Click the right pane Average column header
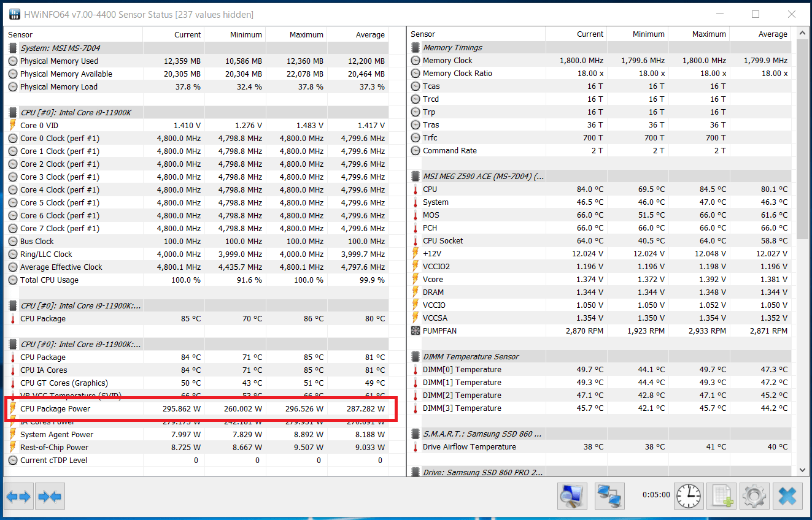Viewport: 812px width, 520px height. point(760,34)
